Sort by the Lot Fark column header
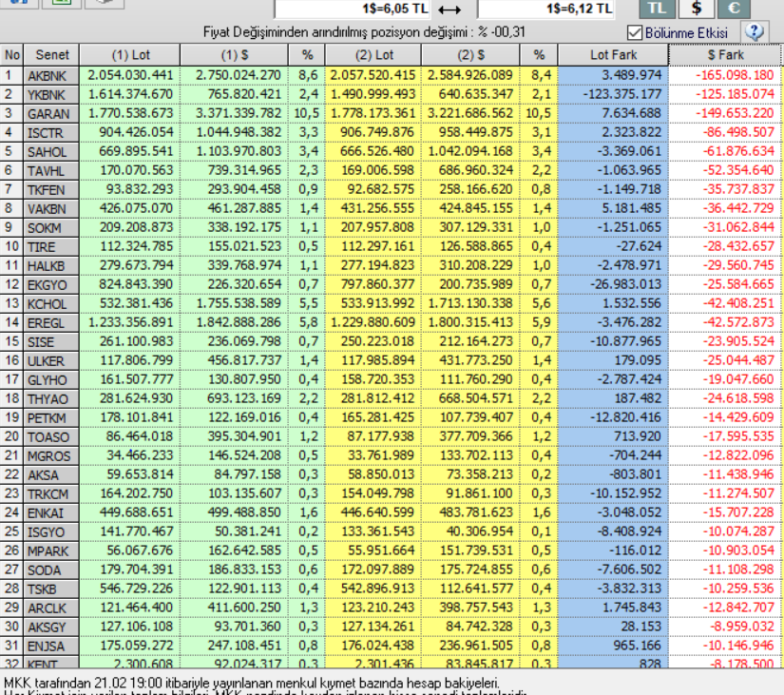 (x=613, y=55)
